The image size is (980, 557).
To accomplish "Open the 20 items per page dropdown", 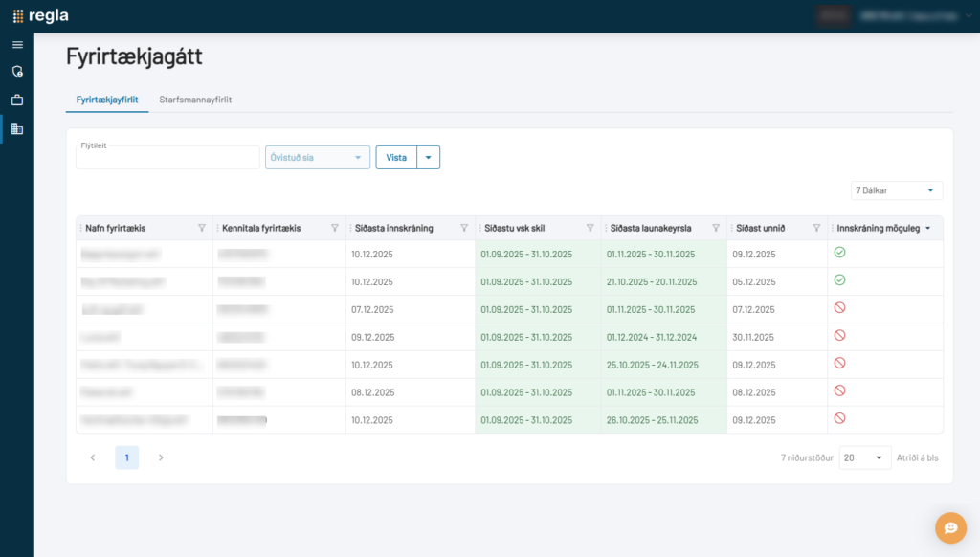I will coord(864,457).
